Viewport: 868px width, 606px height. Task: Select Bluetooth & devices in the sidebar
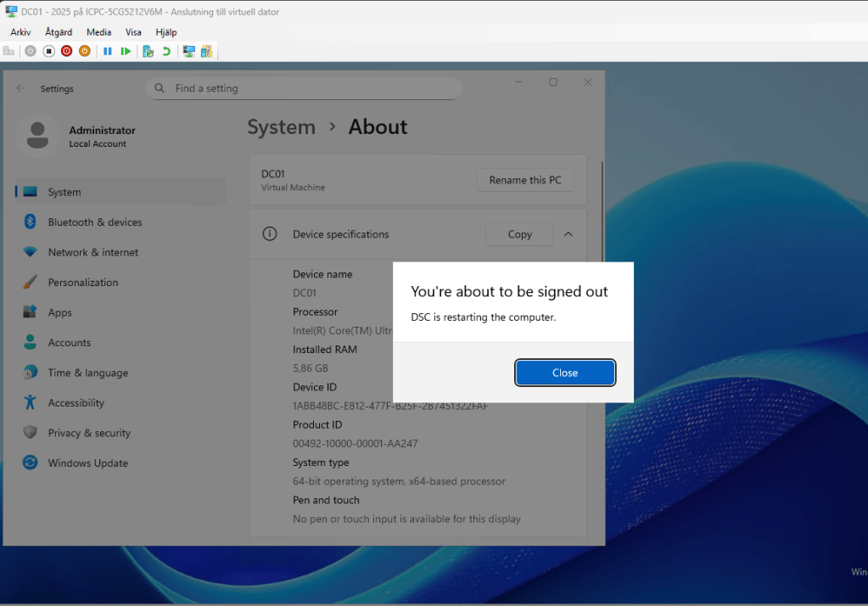pyautogui.click(x=94, y=222)
